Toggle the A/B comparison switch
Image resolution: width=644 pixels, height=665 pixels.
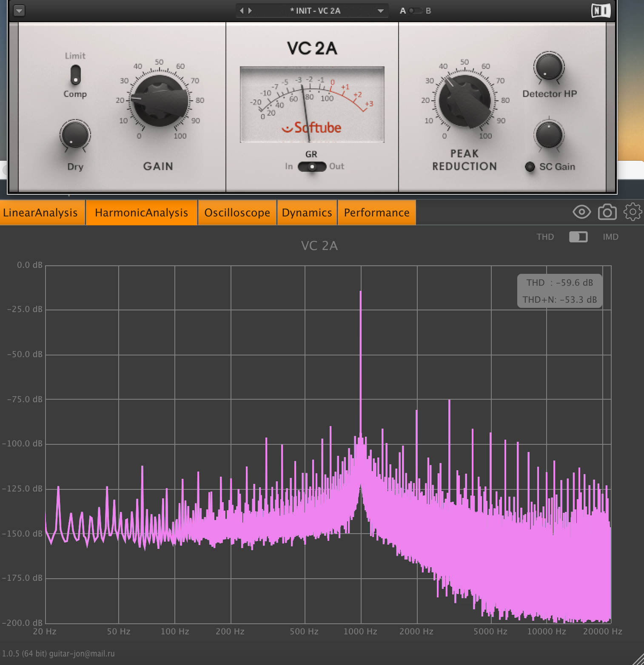tap(415, 11)
